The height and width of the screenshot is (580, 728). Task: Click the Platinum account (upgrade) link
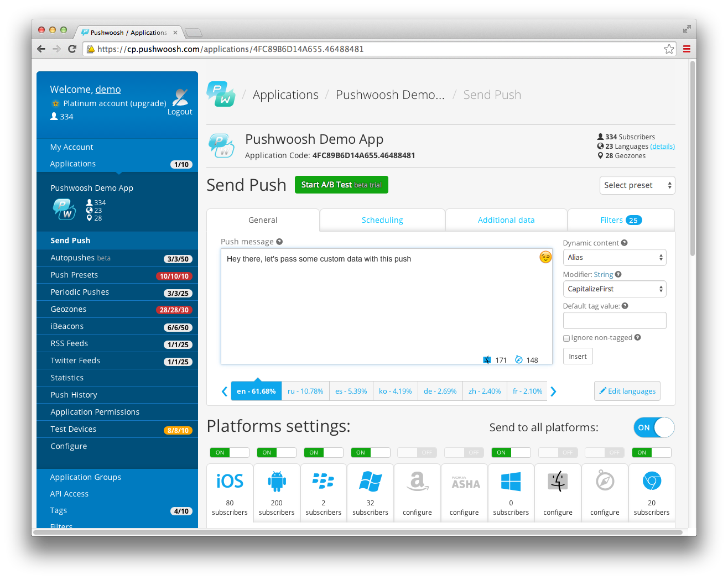[115, 103]
